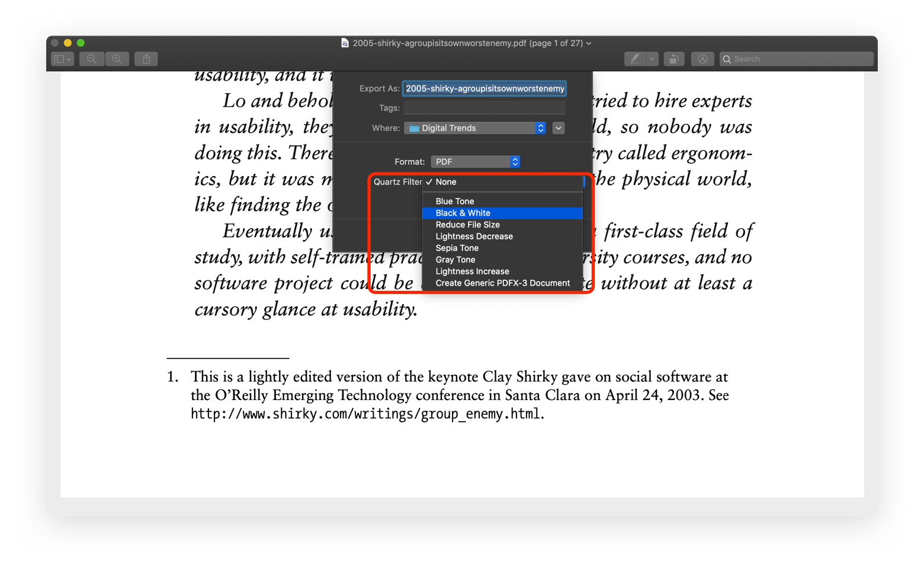
Task: Open the highlight color dropdown chevron
Action: coord(651,59)
